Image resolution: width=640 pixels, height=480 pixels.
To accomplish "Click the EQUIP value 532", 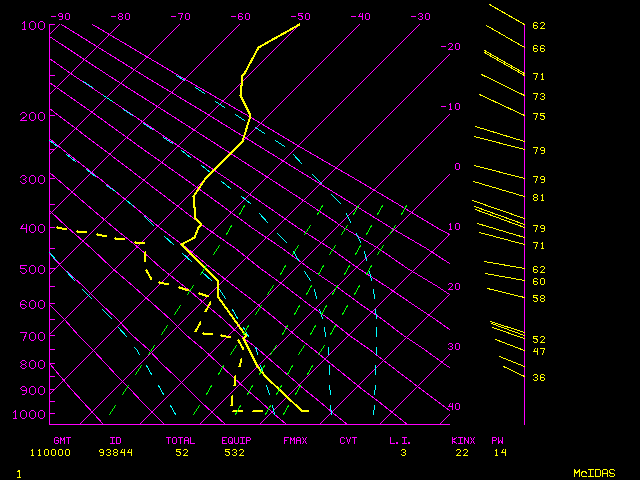I will pyautogui.click(x=233, y=452).
